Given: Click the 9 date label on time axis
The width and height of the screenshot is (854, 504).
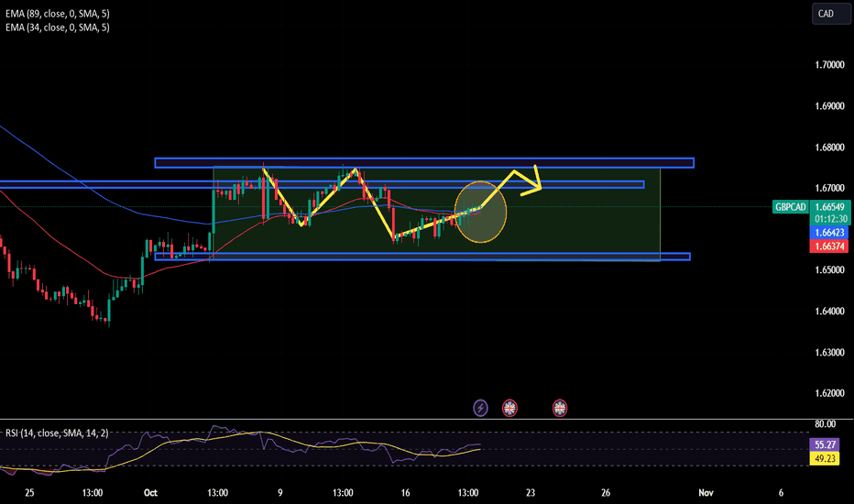Looking at the screenshot, I should pos(280,493).
